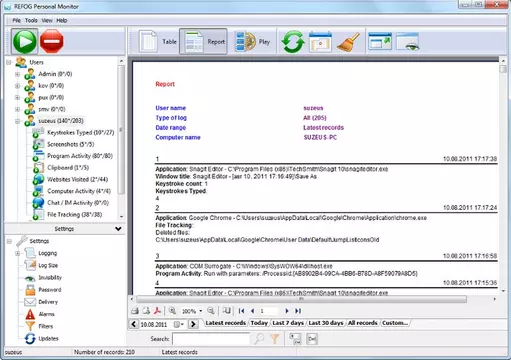Select the Last 30 days tab
The width and height of the screenshot is (511, 360).
click(326, 323)
